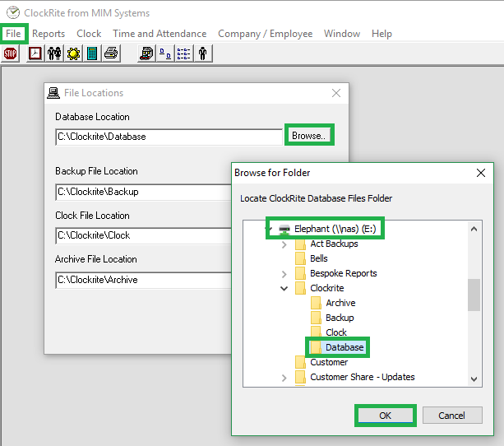Click the Archive folder icon

(x=316, y=303)
